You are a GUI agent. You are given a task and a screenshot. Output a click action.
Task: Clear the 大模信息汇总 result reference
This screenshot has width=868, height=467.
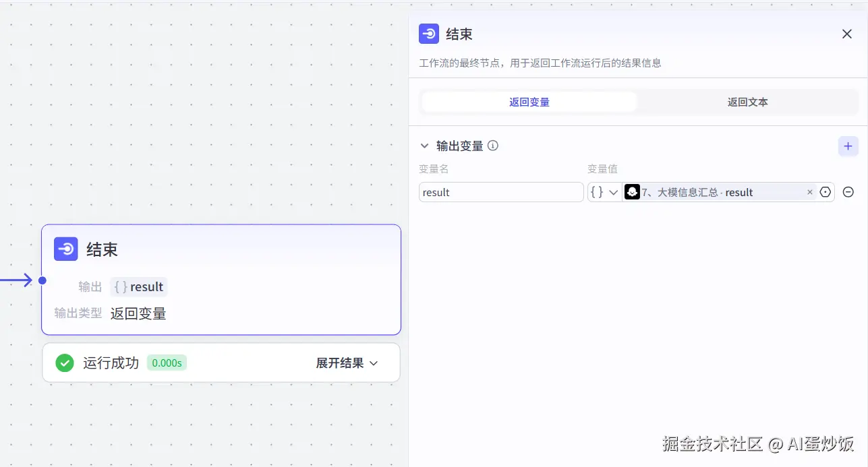click(810, 193)
